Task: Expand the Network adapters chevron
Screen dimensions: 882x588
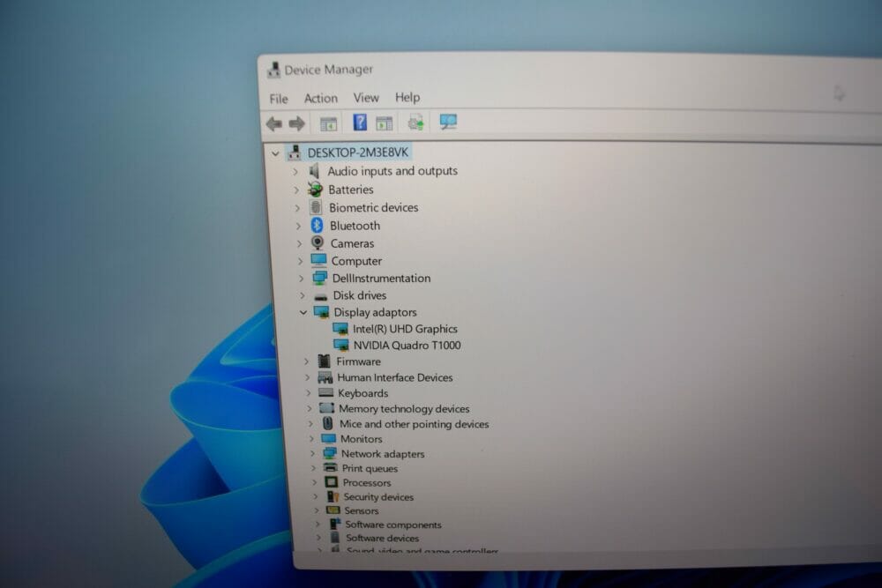Action: coord(312,454)
